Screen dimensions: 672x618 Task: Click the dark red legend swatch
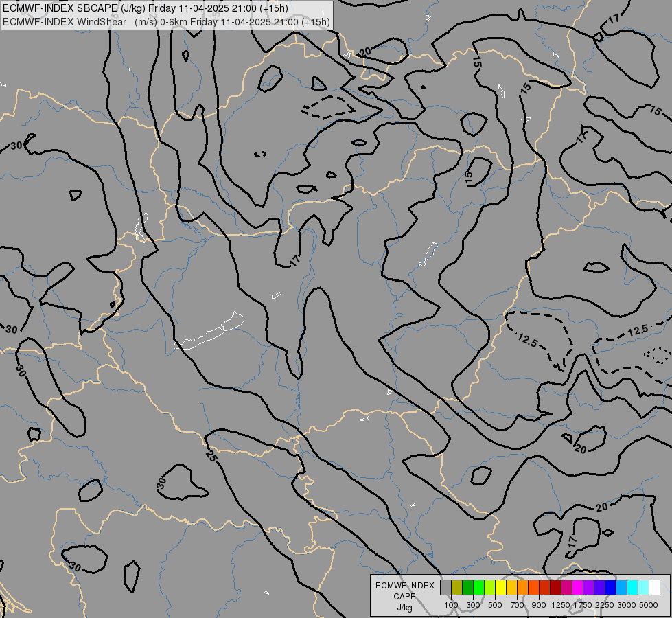click(556, 587)
